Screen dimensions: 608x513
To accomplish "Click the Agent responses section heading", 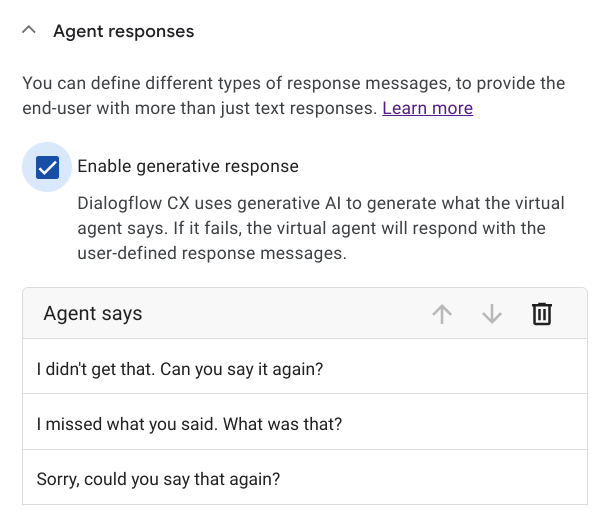I will (123, 31).
